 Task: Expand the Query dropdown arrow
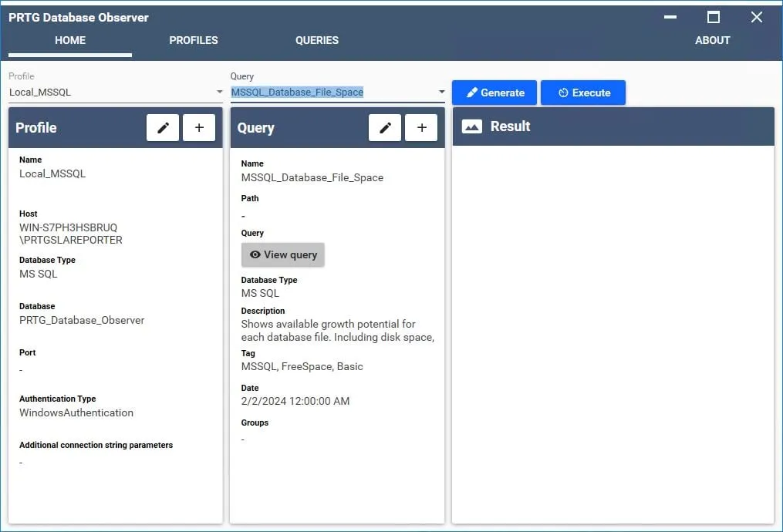441,92
